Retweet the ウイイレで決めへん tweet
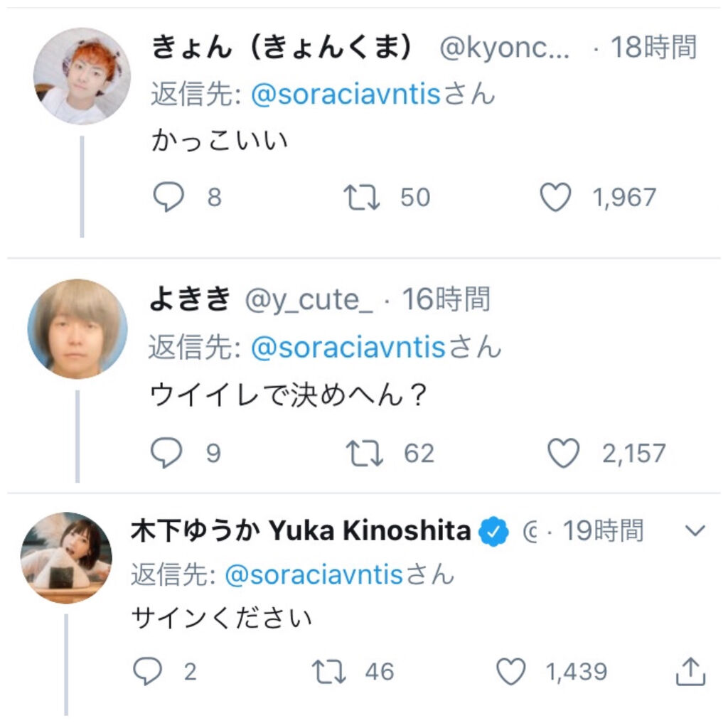The image size is (728, 728). [x=365, y=454]
